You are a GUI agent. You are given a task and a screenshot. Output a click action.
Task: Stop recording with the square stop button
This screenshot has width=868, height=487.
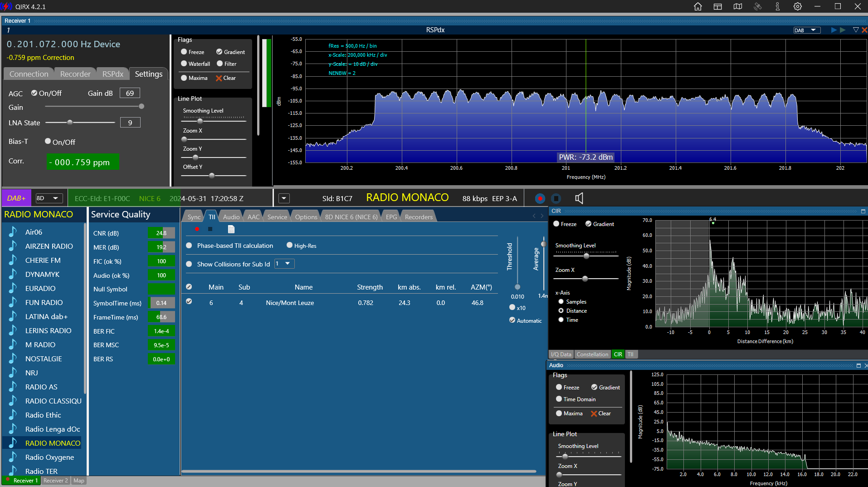pos(556,198)
